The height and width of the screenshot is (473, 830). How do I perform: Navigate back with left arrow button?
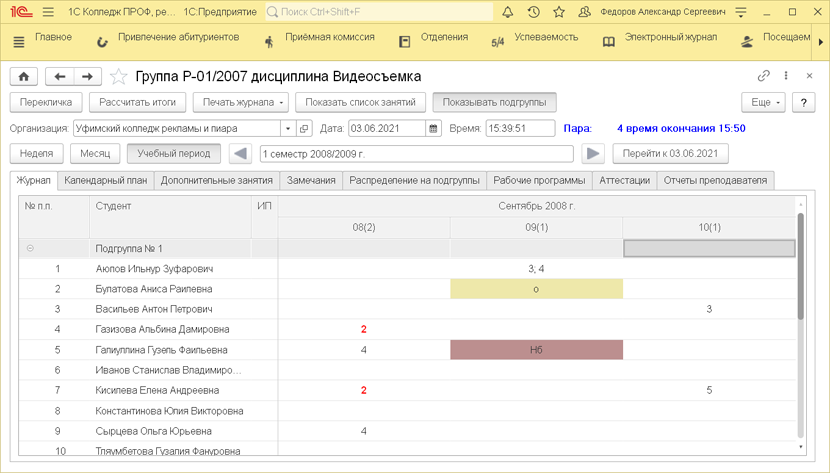click(60, 77)
